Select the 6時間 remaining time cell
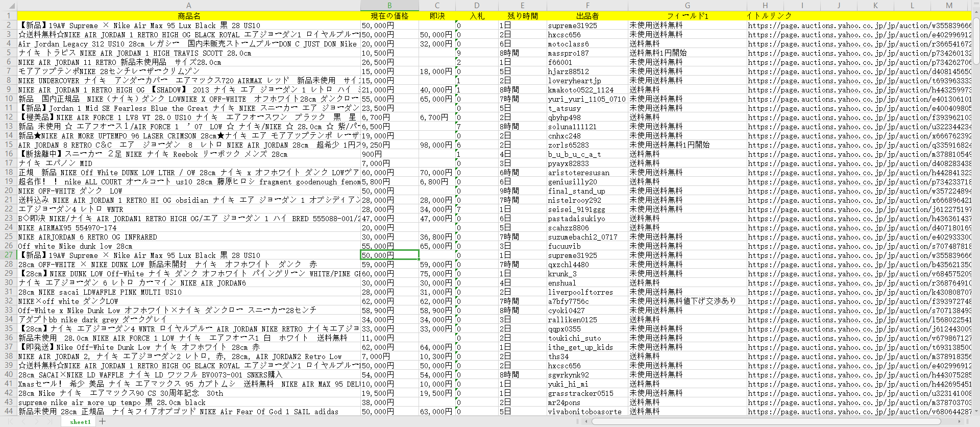This screenshot has height=427, width=980. coord(522,173)
